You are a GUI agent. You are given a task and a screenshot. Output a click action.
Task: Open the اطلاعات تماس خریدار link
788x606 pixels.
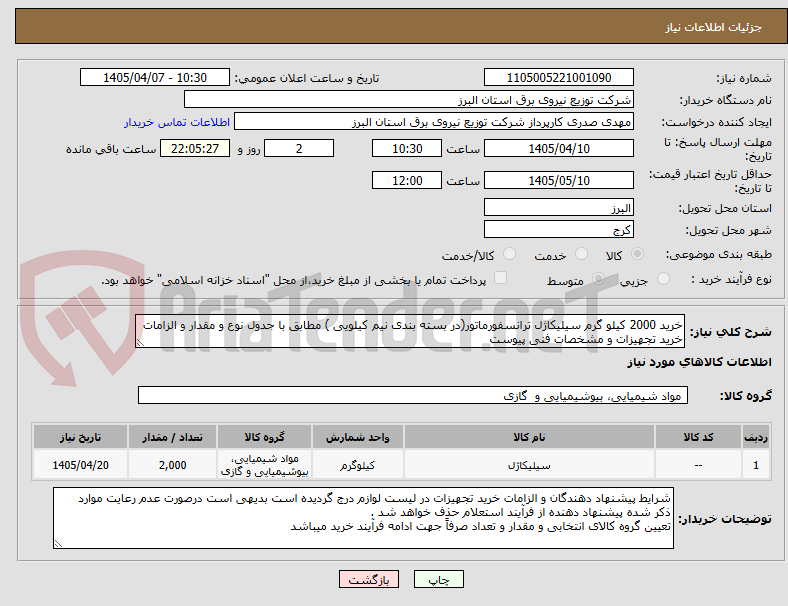point(177,122)
